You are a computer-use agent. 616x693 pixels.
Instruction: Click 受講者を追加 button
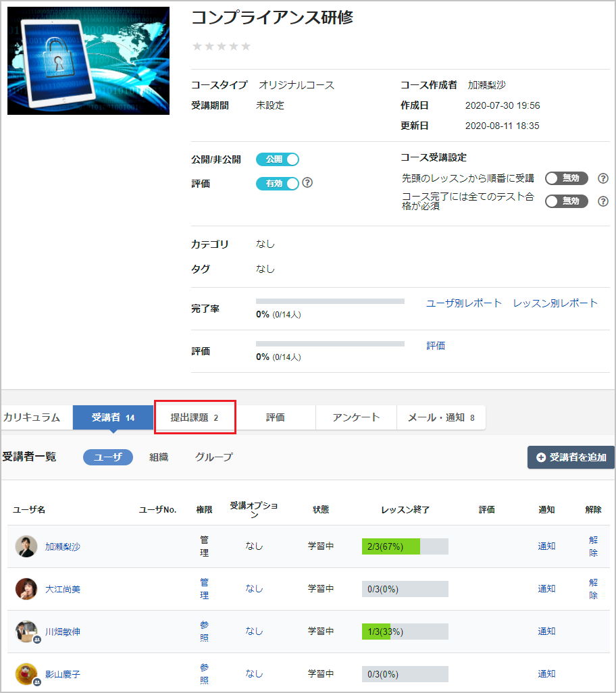(571, 457)
